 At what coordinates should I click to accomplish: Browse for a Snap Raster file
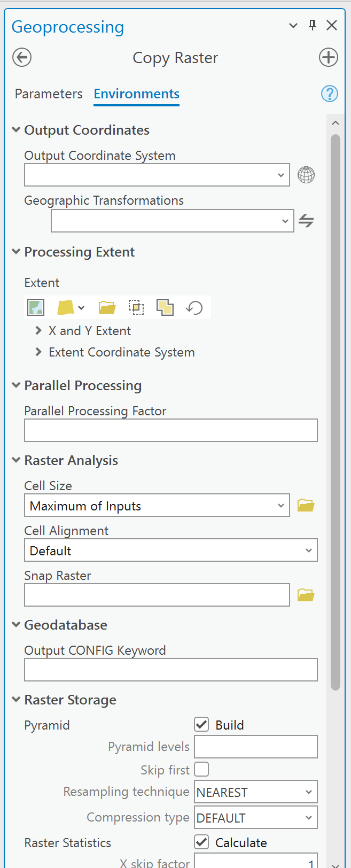tap(306, 594)
